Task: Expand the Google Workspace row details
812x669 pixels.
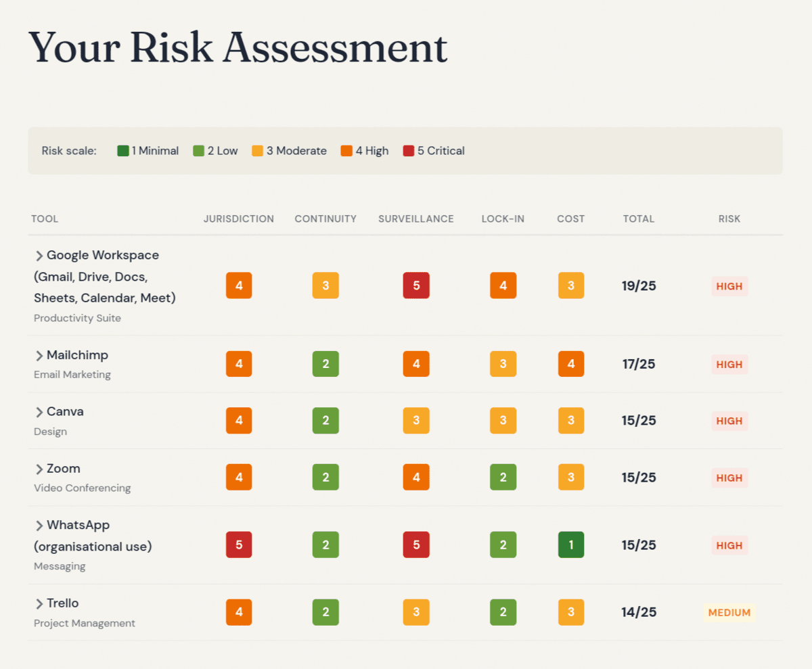Action: tap(39, 255)
